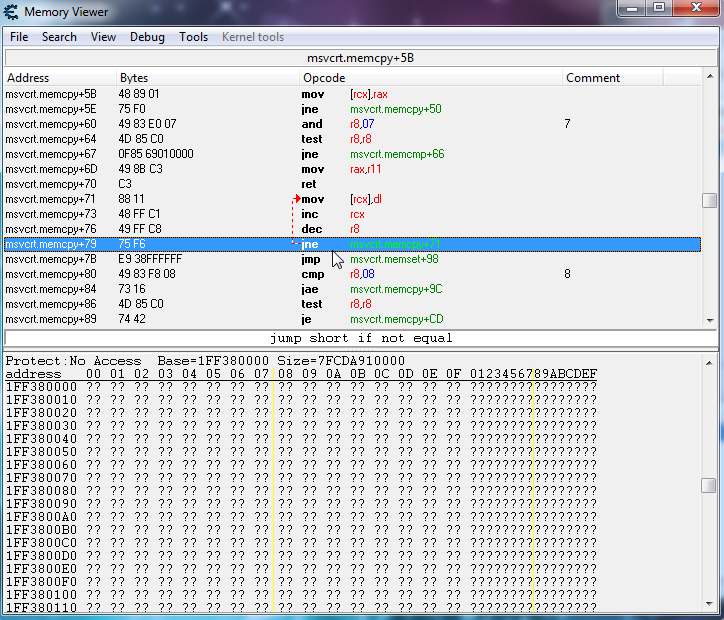This screenshot has width=724, height=620.
Task: Click the Cheat Engine icon in title bar
Action: [x=11, y=12]
